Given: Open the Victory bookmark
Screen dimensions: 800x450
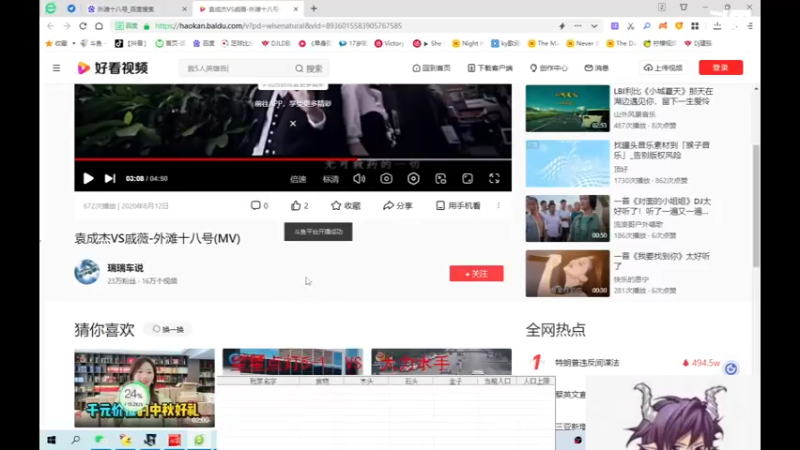Looking at the screenshot, I should pyautogui.click(x=389, y=43).
